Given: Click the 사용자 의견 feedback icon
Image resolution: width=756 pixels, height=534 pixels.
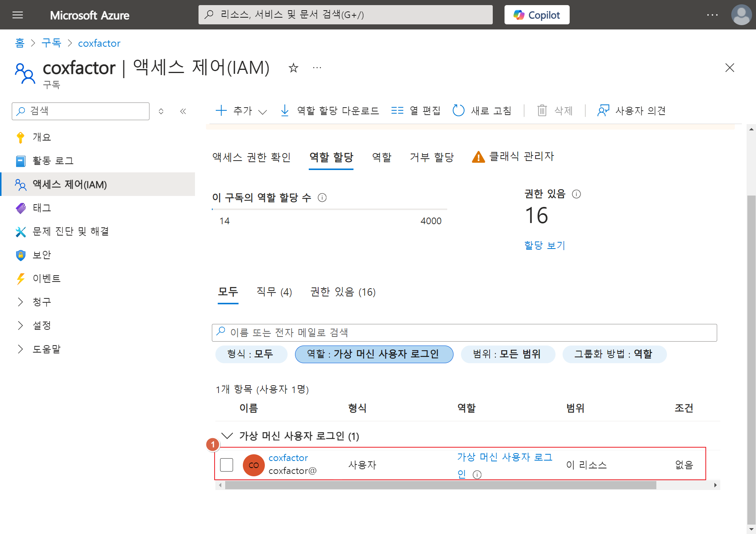Looking at the screenshot, I should [603, 111].
